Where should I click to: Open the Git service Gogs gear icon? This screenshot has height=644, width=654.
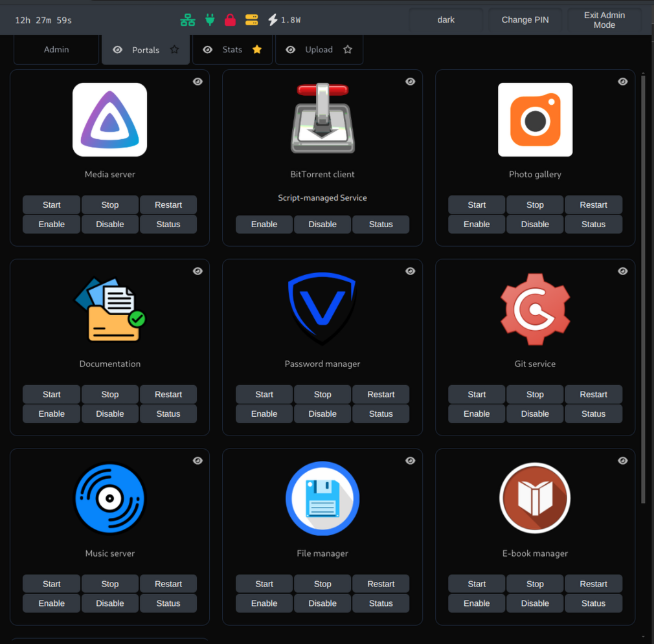point(535,309)
